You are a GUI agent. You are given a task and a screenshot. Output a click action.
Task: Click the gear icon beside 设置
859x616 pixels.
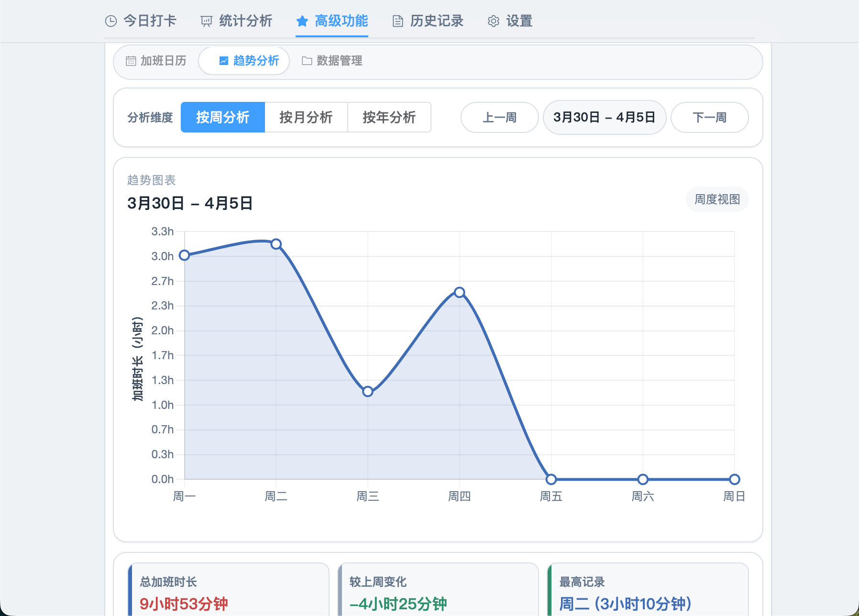coord(493,21)
